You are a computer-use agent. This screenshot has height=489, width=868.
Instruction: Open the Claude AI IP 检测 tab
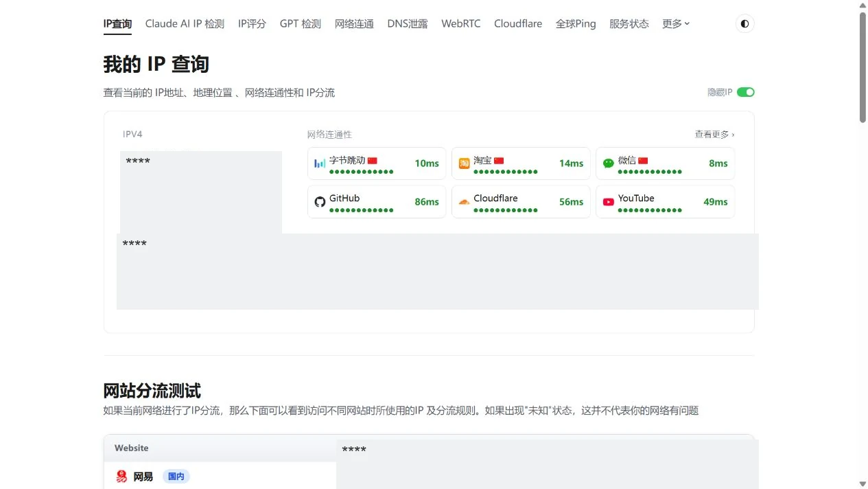point(185,23)
